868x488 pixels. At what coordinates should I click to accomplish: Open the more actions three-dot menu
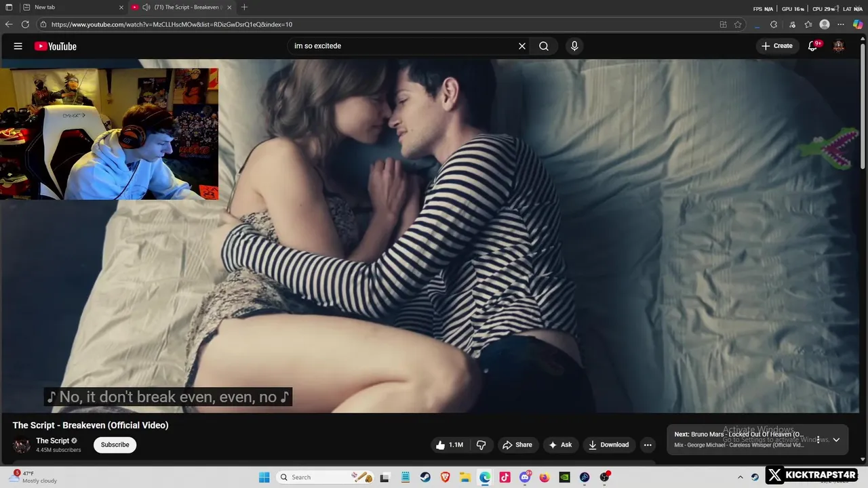pyautogui.click(x=648, y=445)
